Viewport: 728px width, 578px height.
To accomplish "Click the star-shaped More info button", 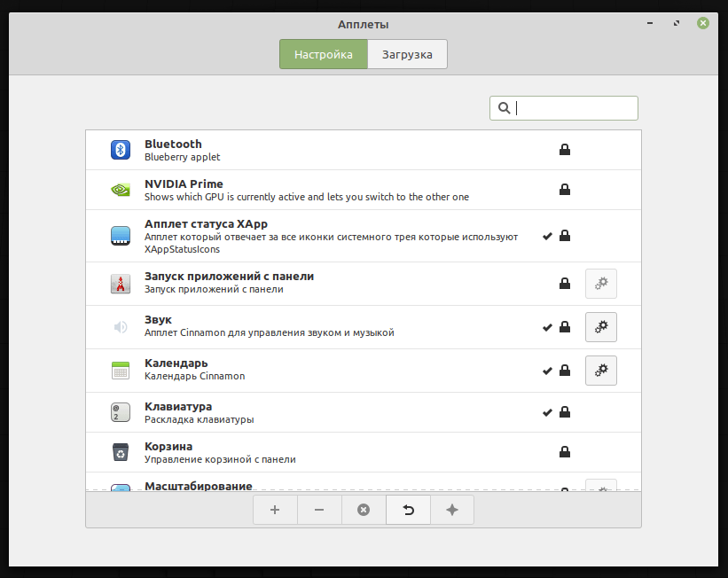I will tap(452, 510).
